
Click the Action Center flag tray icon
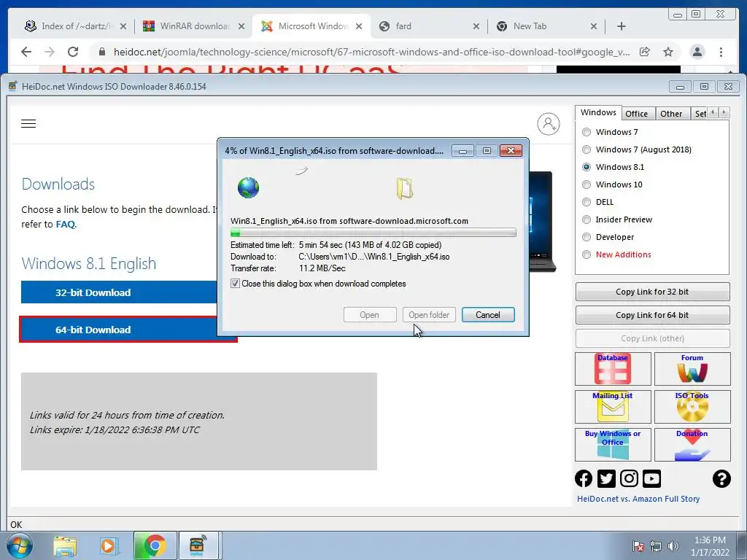pos(638,546)
